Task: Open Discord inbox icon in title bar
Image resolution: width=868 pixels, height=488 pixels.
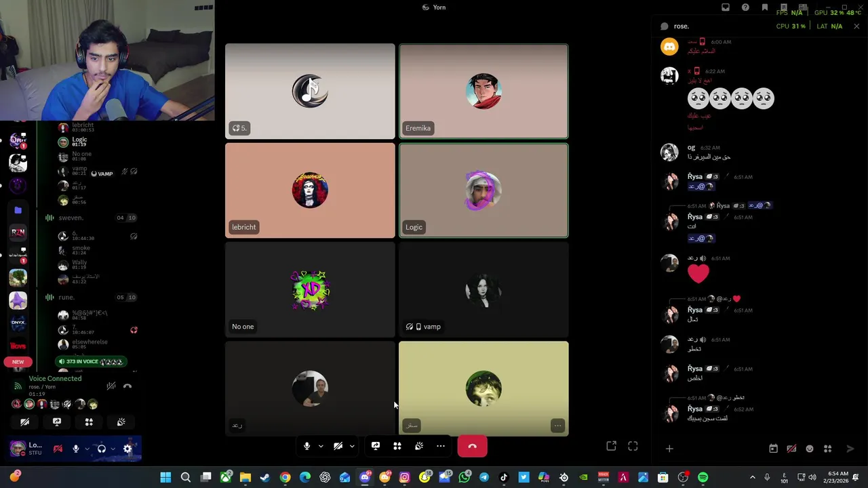Action: point(726,7)
